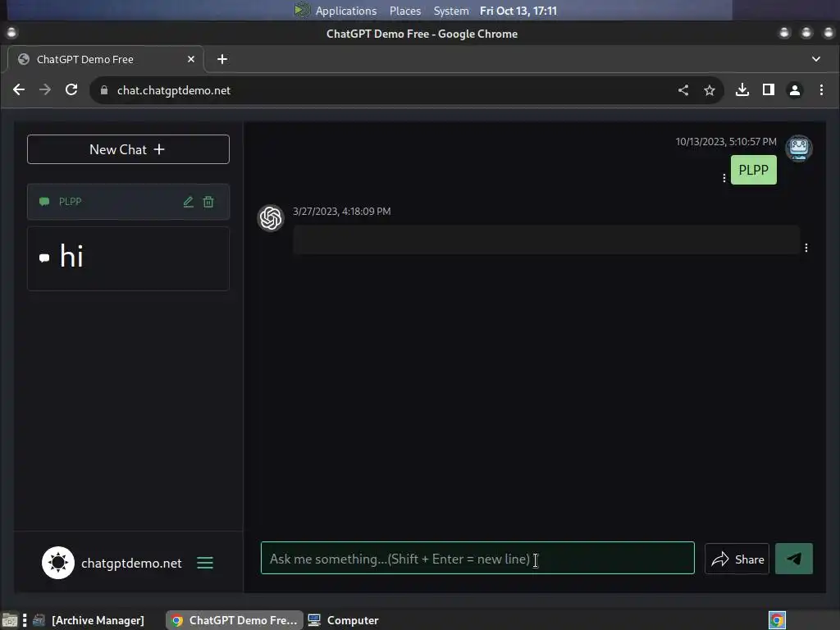Click the New Chat button
Viewport: 840px width, 630px height.
(128, 149)
